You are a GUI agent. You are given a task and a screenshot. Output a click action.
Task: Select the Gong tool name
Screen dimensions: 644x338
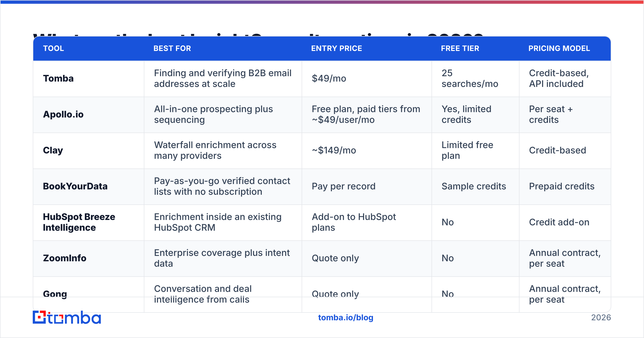point(55,294)
